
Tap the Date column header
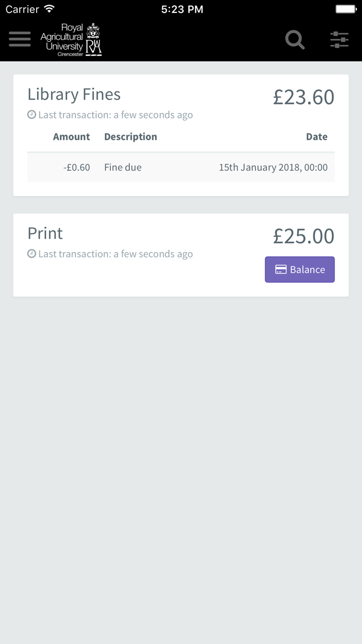click(316, 137)
